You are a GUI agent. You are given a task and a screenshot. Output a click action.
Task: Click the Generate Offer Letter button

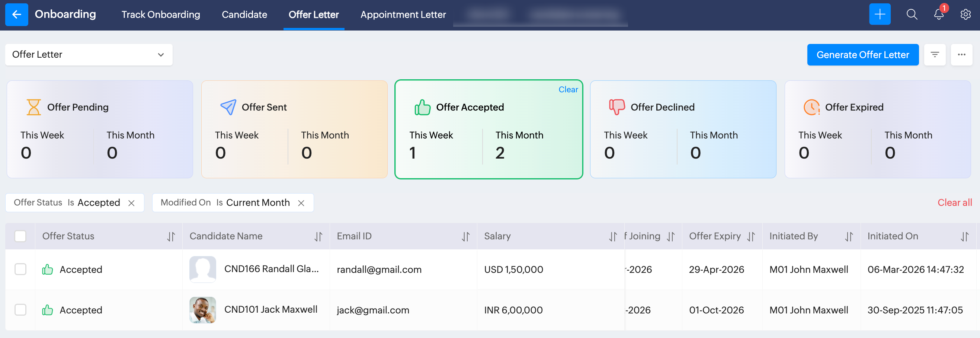tap(862, 55)
